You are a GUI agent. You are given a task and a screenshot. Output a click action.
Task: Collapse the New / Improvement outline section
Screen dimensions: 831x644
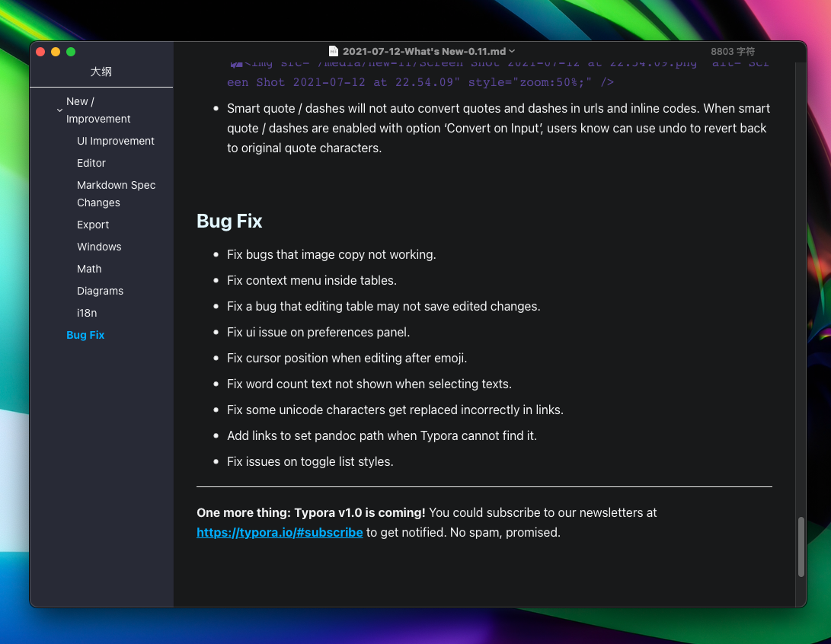(x=59, y=110)
